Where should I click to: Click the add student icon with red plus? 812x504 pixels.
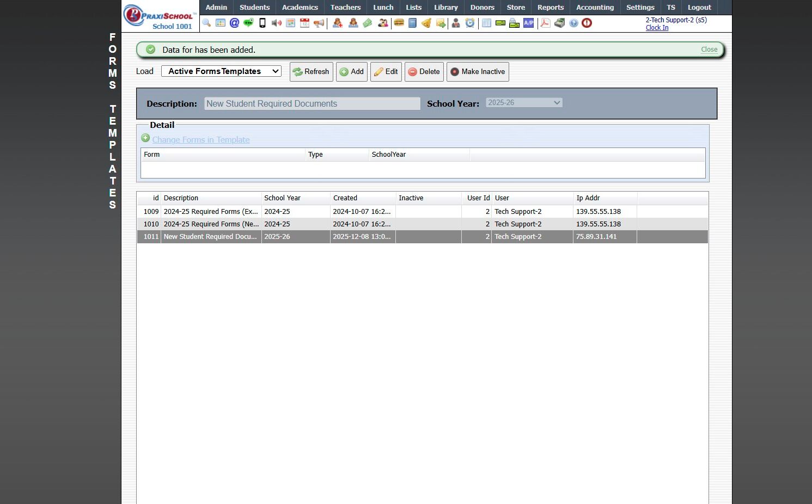point(338,23)
